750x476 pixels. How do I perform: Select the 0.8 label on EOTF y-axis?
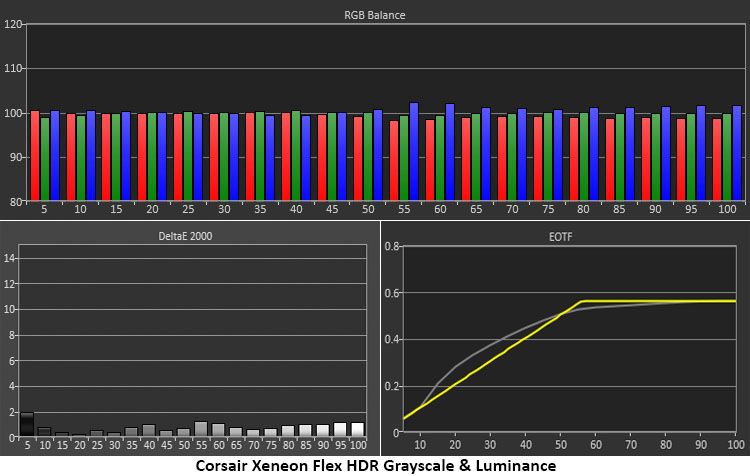tap(392, 246)
